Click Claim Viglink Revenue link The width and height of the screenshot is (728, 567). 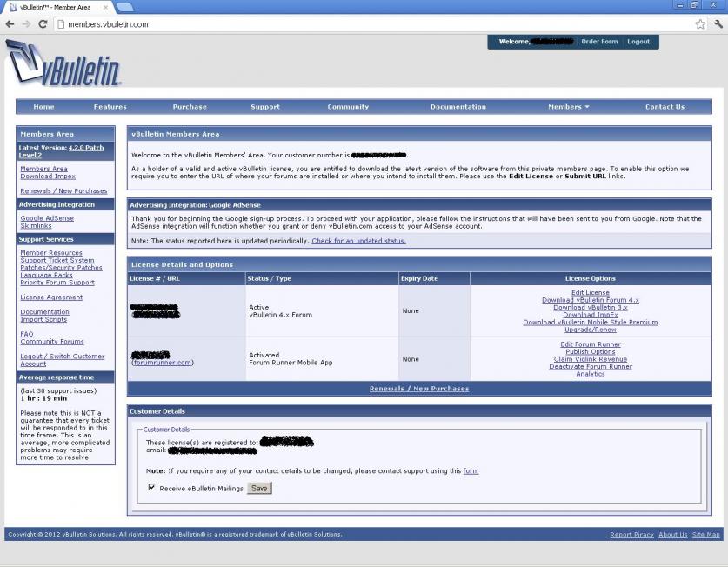coord(590,359)
